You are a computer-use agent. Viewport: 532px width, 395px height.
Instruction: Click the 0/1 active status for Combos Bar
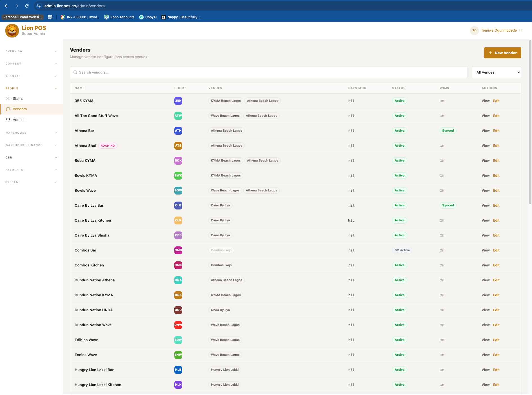click(x=402, y=250)
